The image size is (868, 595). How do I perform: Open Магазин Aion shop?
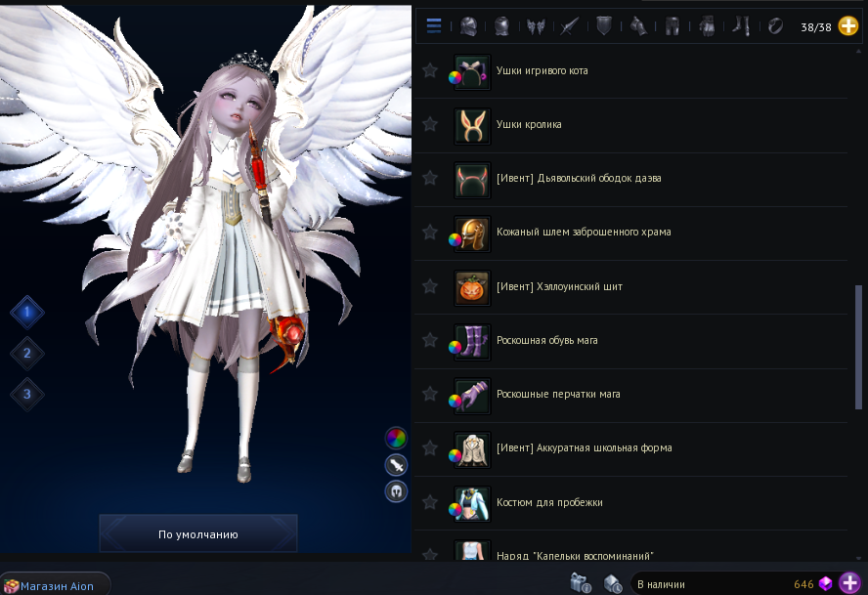point(55,584)
